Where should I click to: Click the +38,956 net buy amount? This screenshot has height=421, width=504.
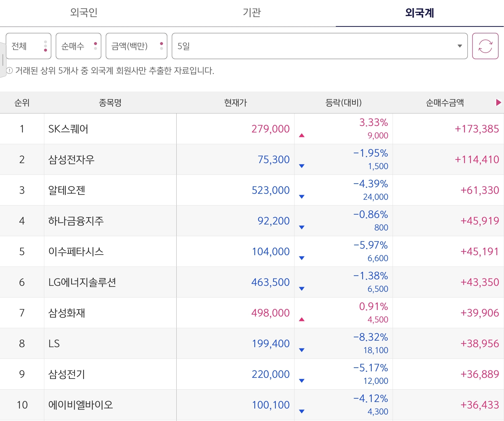click(x=480, y=344)
